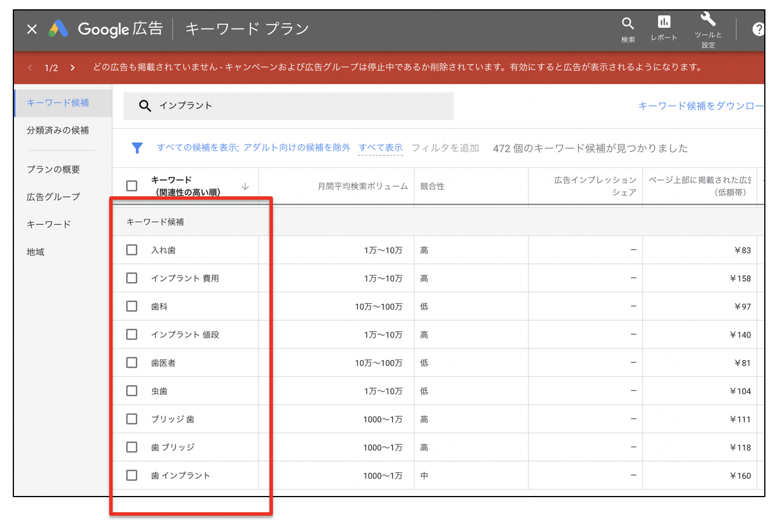Check the box for 入れ歯 keyword
This screenshot has height=532, width=784.
[132, 250]
